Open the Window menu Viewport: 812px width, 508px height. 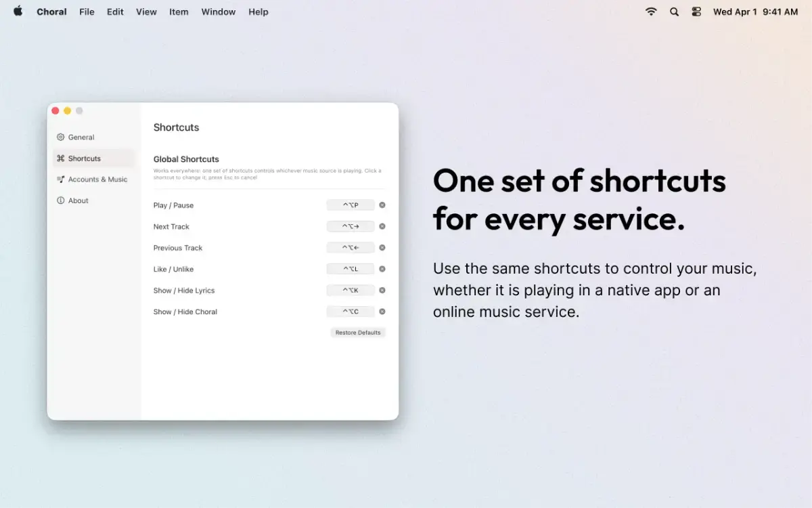tap(219, 12)
